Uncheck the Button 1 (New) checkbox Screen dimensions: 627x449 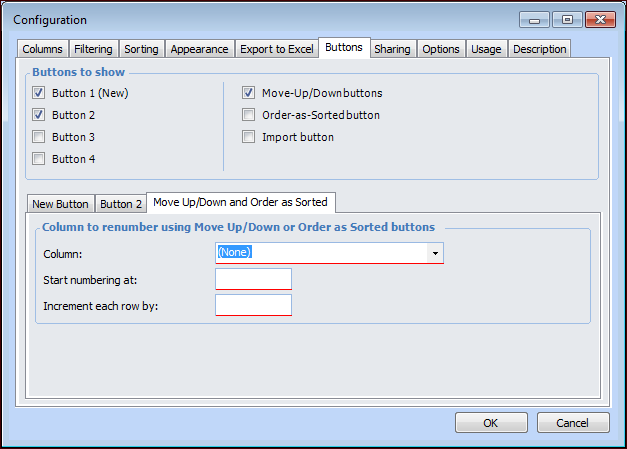tap(39, 93)
